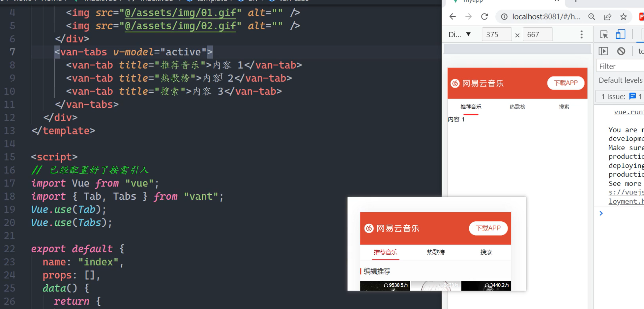The width and height of the screenshot is (644, 309).
Task: Click the 编辑推荐 heading in reference image
Action: click(377, 271)
